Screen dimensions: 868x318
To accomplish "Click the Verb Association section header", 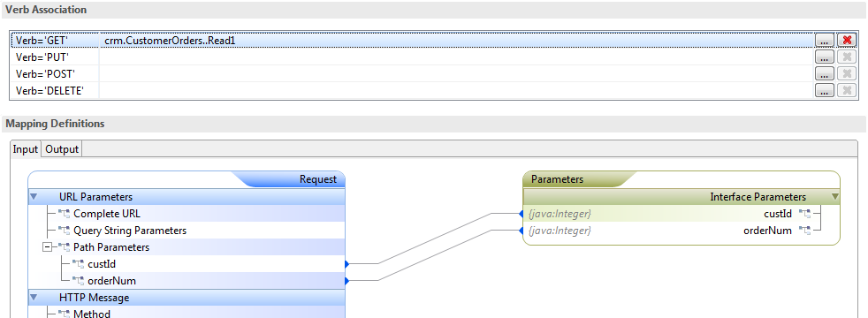I will click(434, 10).
